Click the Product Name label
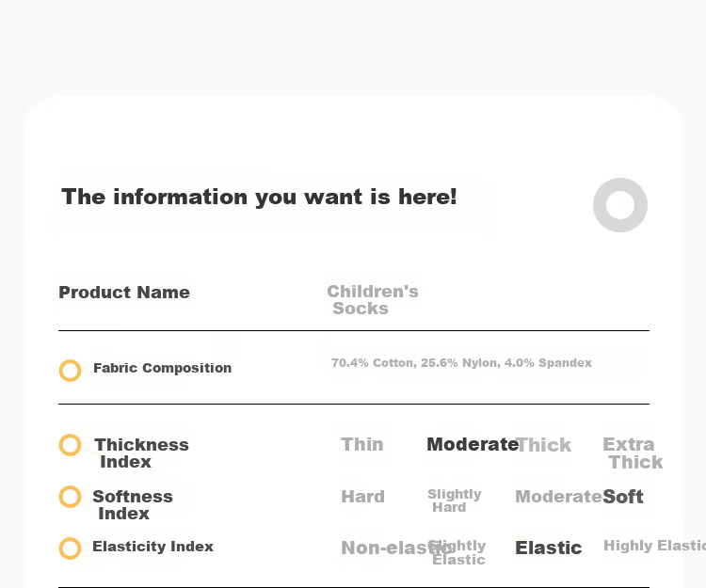706x588 pixels. (x=124, y=293)
